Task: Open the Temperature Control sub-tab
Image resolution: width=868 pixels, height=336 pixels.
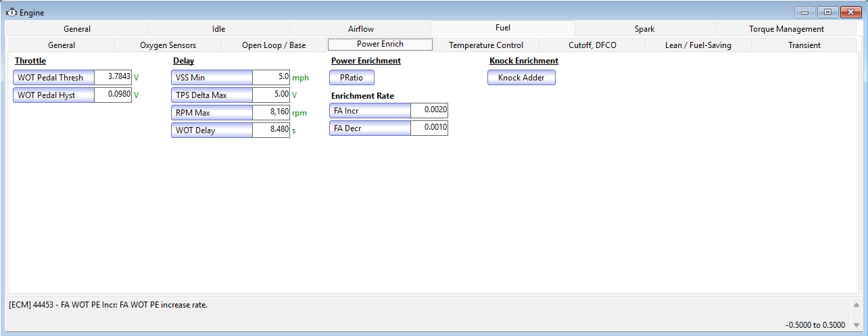Action: coord(485,45)
